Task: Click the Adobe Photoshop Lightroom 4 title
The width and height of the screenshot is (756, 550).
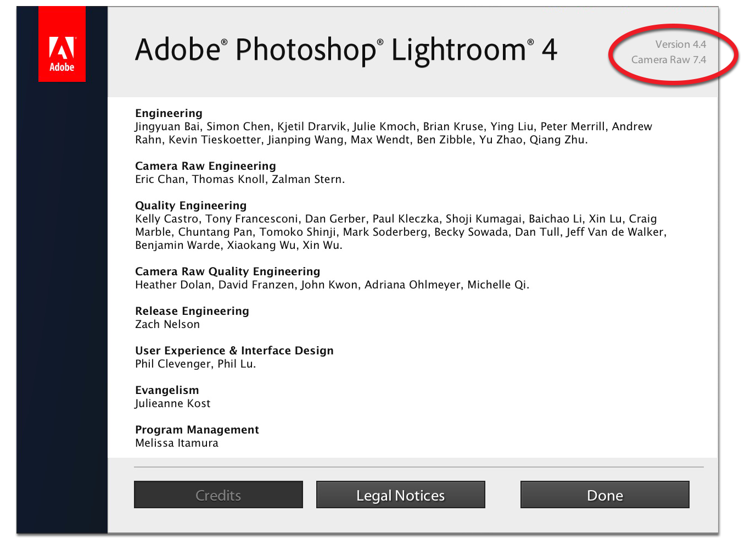Action: (x=346, y=51)
